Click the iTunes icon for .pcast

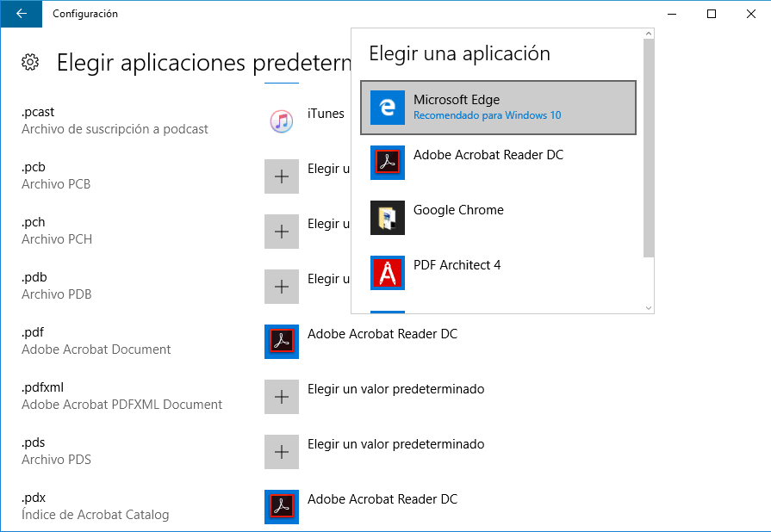(282, 121)
